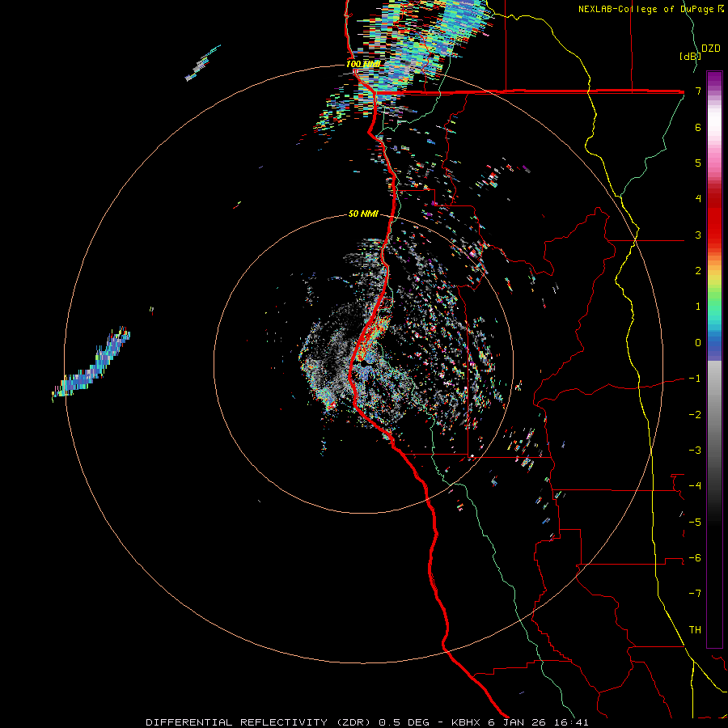Image resolution: width=728 pixels, height=728 pixels.
Task: Click the -4 value on the color scale
Action: coord(695,485)
